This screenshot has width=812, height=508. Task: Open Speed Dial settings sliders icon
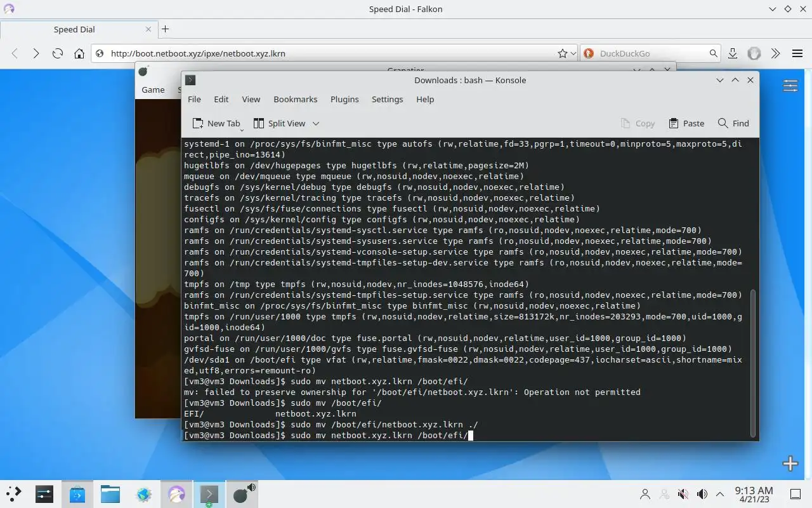tap(790, 86)
